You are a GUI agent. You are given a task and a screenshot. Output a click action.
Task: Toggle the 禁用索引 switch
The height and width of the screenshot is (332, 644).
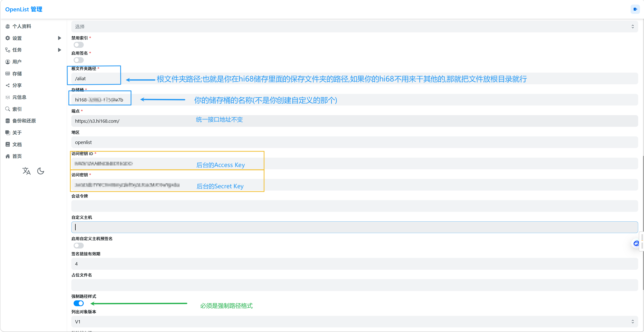(78, 45)
